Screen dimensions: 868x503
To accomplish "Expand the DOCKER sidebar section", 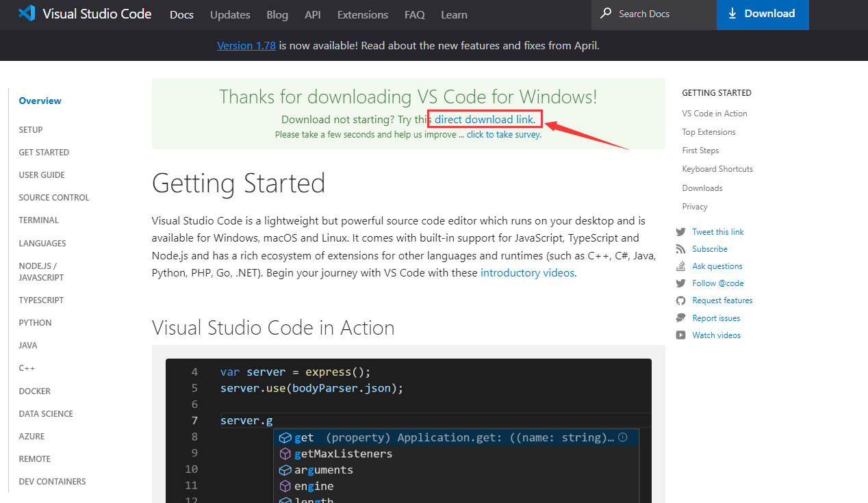I will 35,391.
